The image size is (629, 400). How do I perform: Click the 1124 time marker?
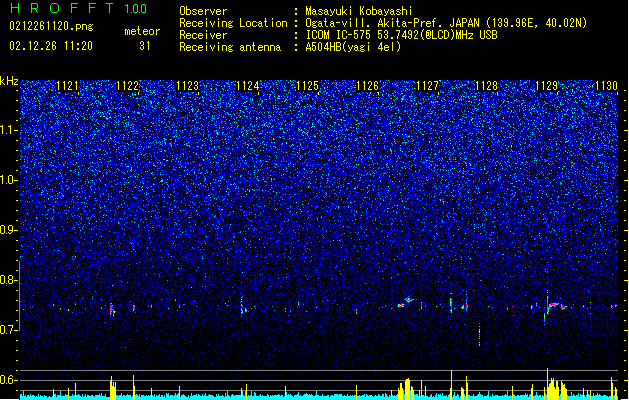[x=248, y=86]
